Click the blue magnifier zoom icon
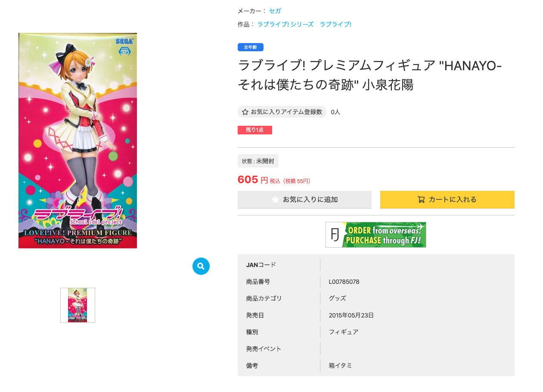This screenshot has height=392, width=543. pyautogui.click(x=201, y=266)
